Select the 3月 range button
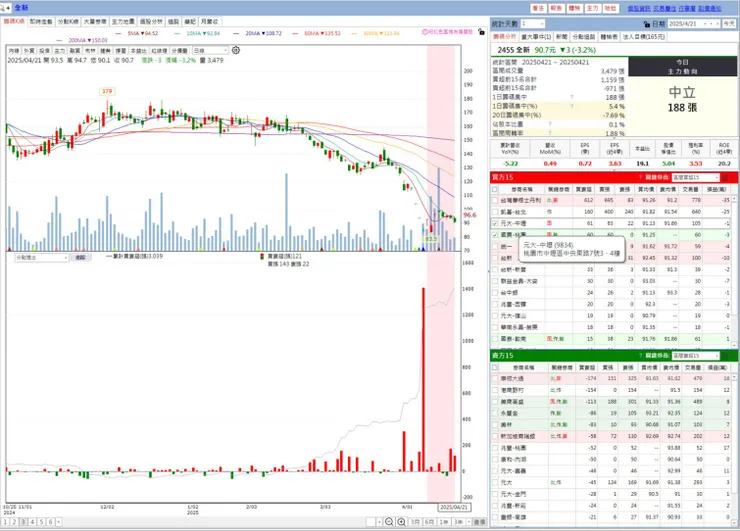Viewport: 740px width, 531px height. click(415, 522)
